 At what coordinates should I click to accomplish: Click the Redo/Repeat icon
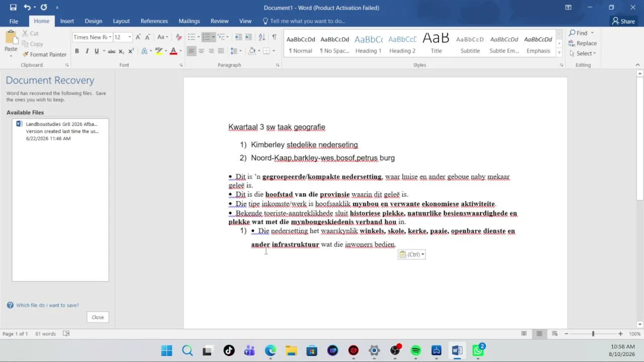[44, 8]
